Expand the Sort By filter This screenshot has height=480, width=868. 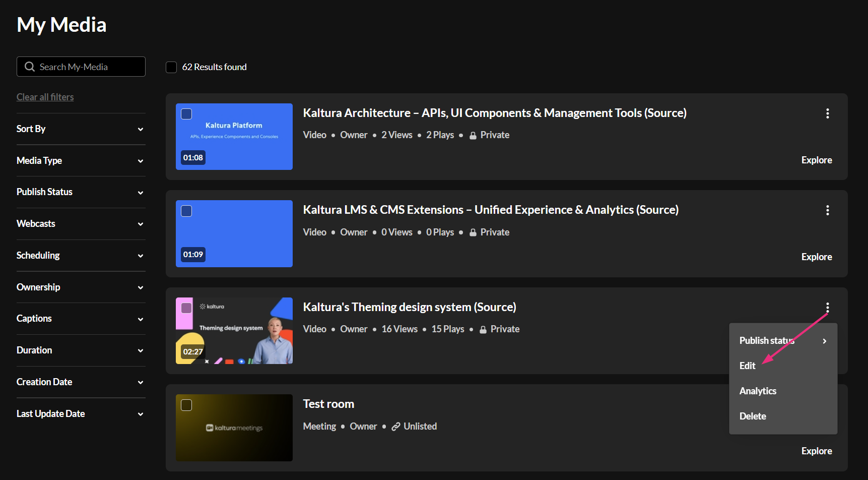[81, 129]
